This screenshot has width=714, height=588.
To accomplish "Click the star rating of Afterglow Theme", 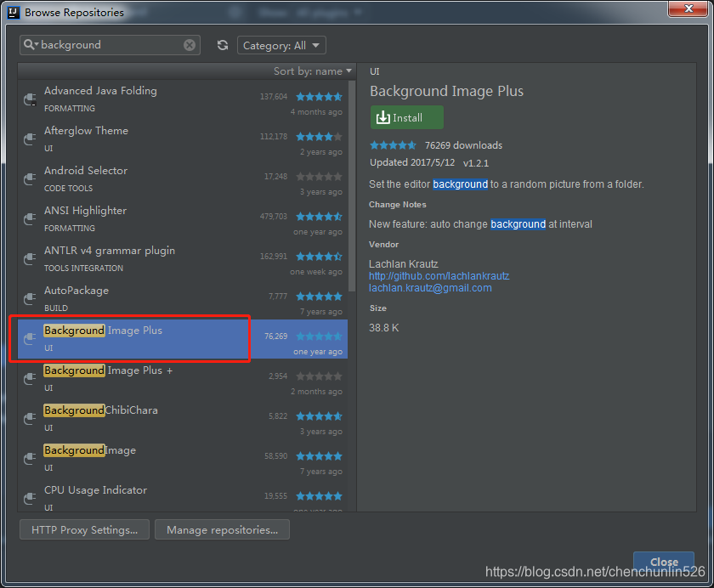I will [x=319, y=137].
